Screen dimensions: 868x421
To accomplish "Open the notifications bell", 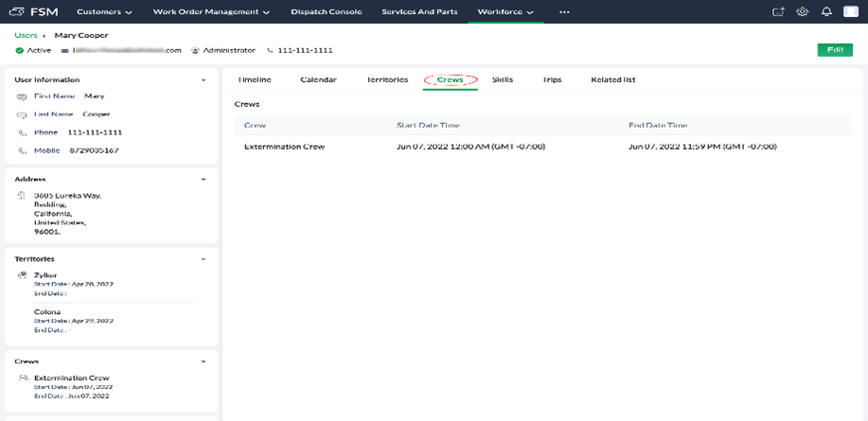I will (826, 12).
